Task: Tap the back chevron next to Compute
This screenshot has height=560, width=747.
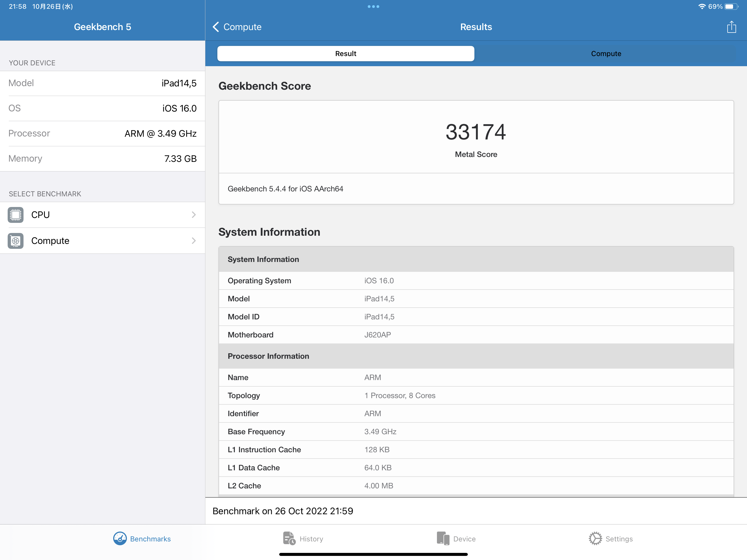Action: (x=216, y=27)
